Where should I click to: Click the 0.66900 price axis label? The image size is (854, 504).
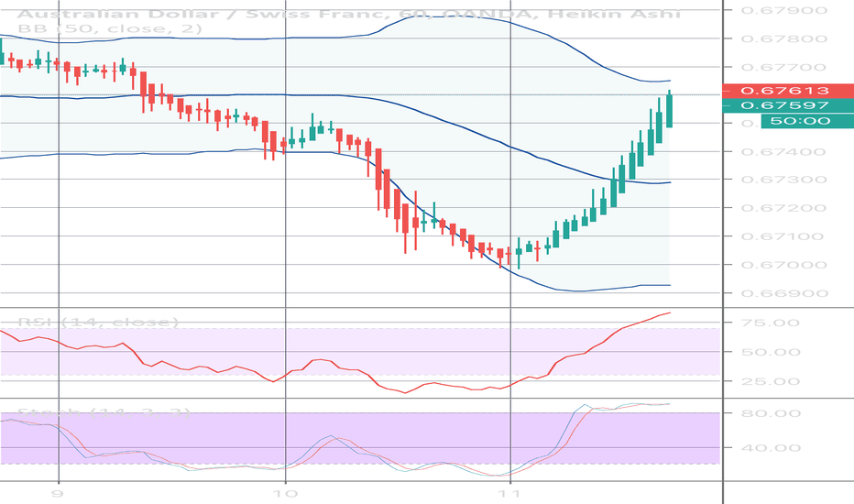784,293
